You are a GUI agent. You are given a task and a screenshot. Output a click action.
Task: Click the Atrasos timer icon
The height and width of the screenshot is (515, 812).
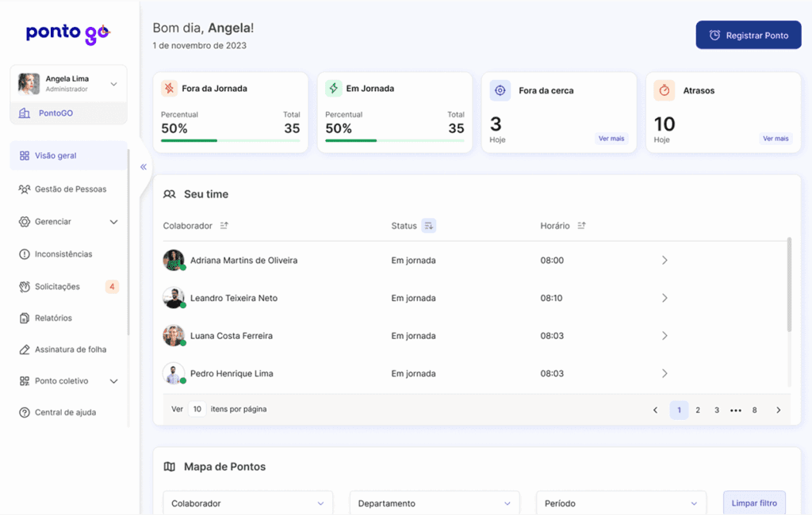tap(665, 90)
